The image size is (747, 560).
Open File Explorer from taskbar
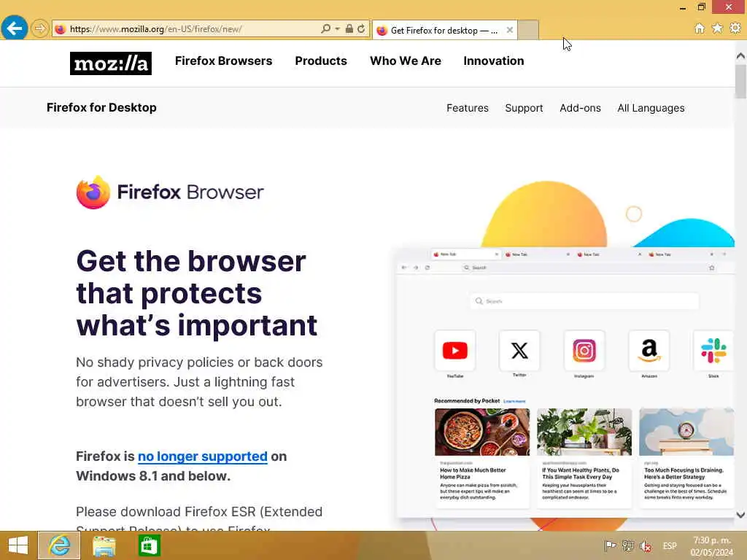tap(104, 545)
